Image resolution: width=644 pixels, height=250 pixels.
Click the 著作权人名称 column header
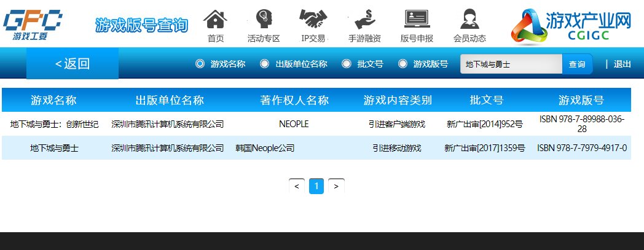[294, 100]
